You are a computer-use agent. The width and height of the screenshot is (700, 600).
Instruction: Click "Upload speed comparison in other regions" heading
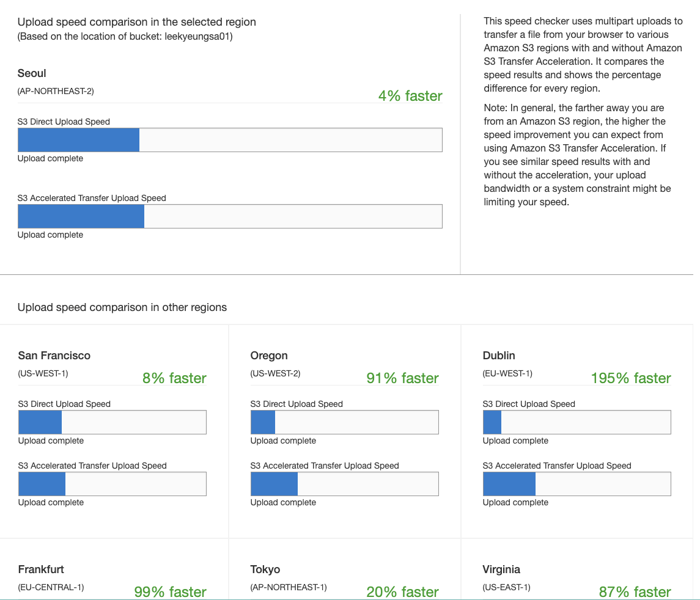click(x=122, y=307)
